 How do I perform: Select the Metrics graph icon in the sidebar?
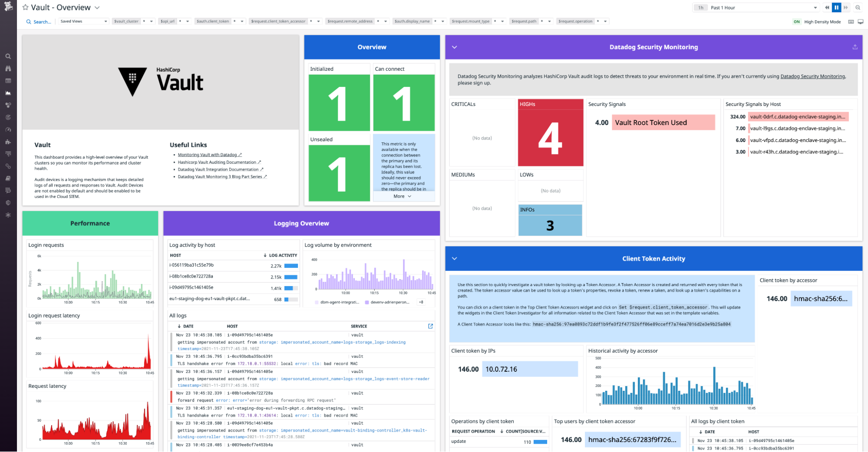8,92
